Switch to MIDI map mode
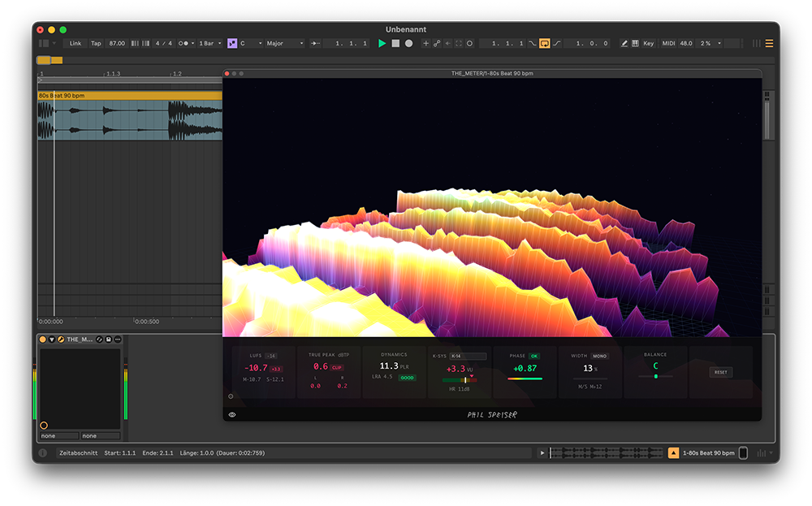 pyautogui.click(x=668, y=43)
